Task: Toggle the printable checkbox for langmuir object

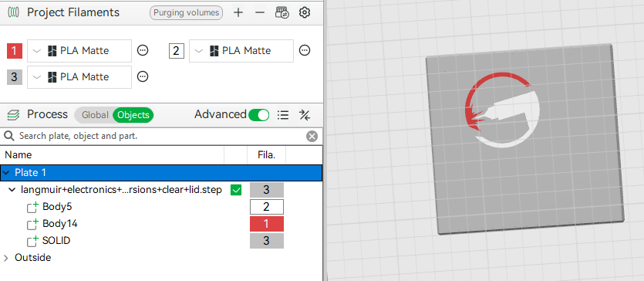Action: (x=236, y=190)
